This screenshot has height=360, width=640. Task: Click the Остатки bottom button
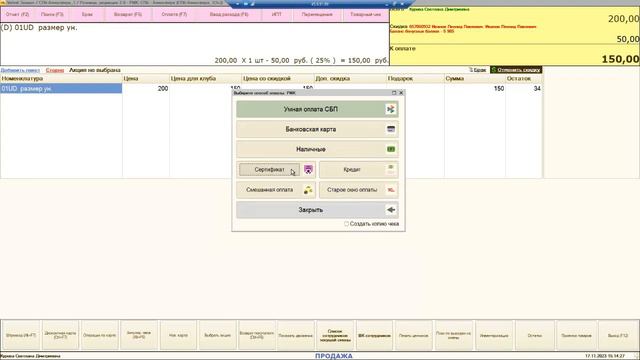[535, 335]
